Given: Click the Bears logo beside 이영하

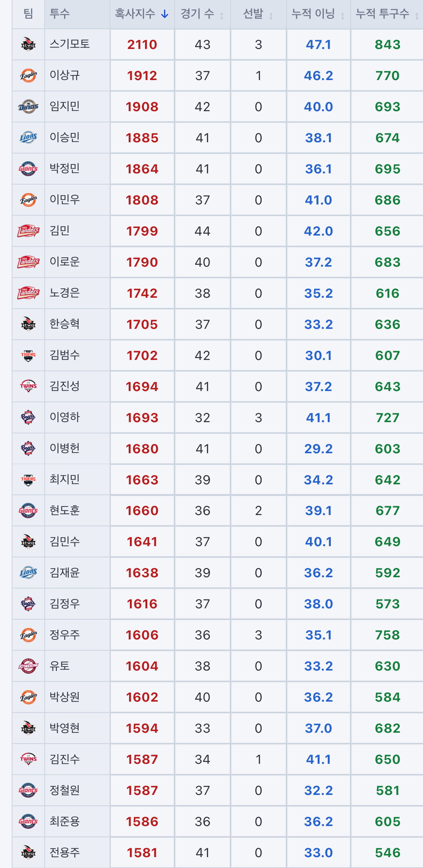Looking at the screenshot, I should click(28, 417).
